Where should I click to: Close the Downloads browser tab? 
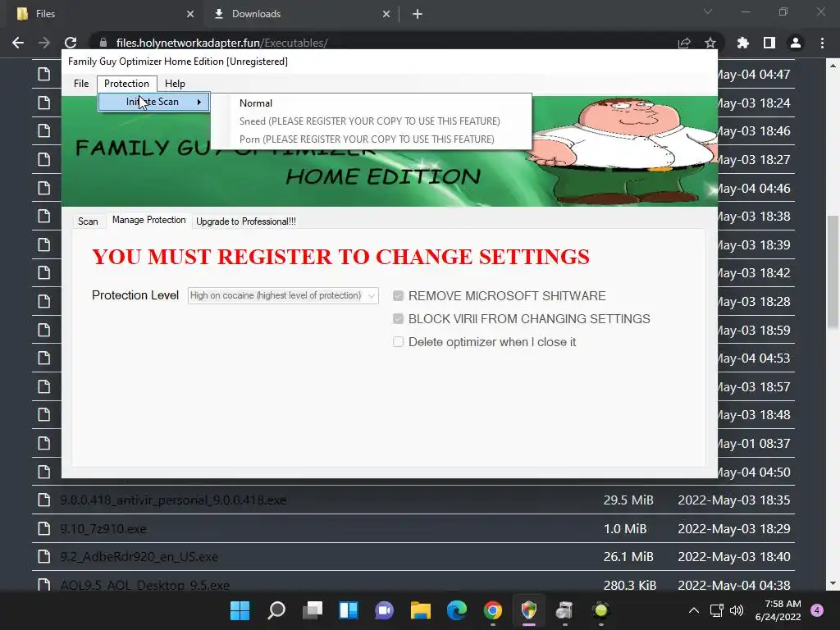[386, 14]
